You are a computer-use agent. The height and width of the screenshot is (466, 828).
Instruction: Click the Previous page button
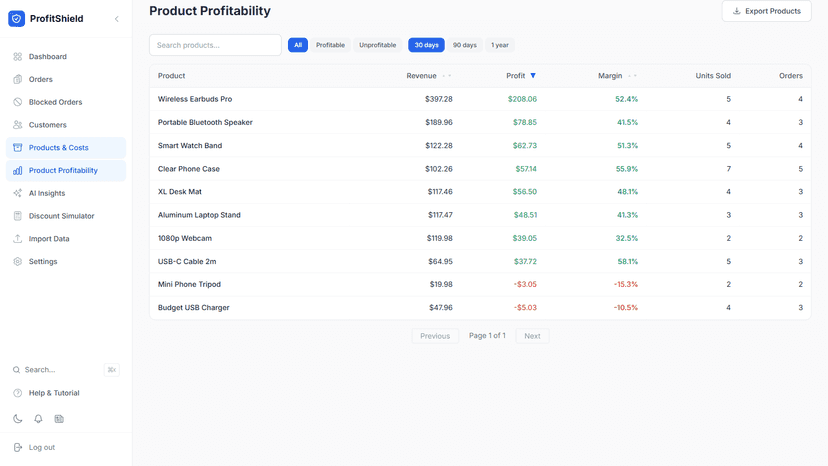[x=435, y=336]
